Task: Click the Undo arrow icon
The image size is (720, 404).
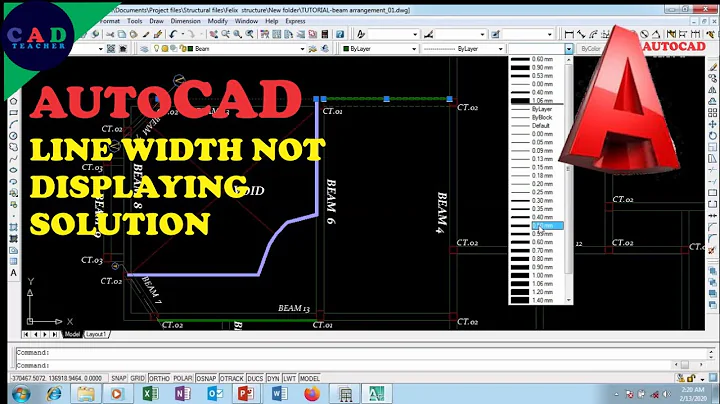Action: (x=173, y=34)
